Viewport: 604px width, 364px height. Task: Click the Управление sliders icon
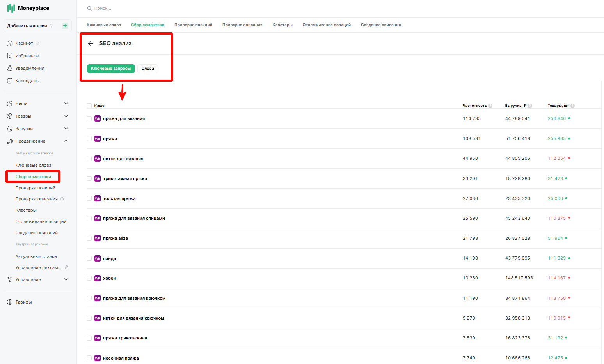[10, 279]
